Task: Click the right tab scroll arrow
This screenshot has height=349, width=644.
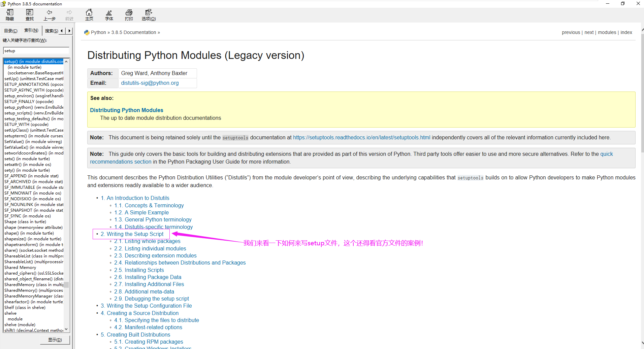Action: (69, 30)
